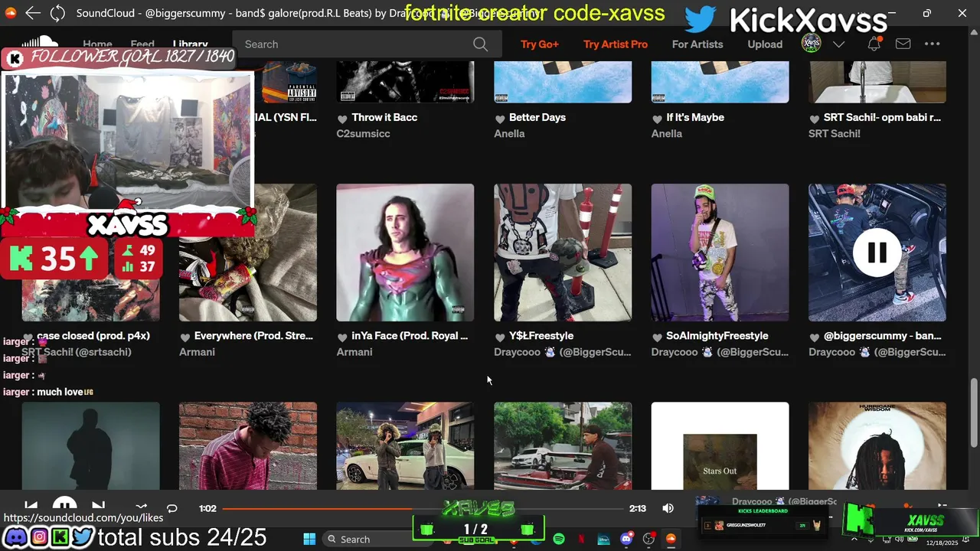Open the Feed tab

142,44
